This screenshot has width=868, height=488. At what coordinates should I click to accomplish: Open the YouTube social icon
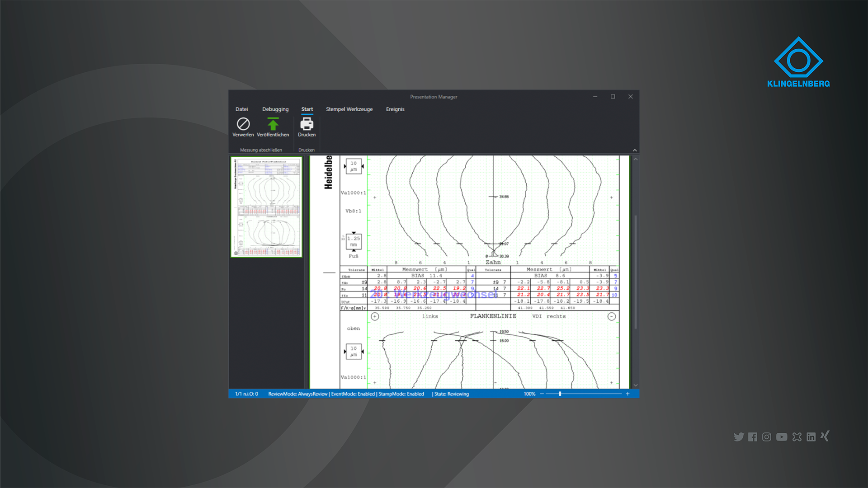(782, 437)
